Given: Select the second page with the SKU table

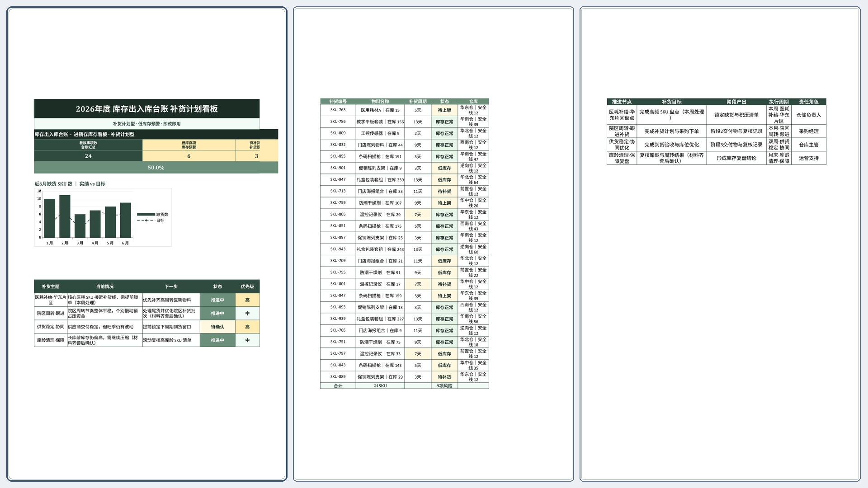Looking at the screenshot, I should [x=434, y=244].
